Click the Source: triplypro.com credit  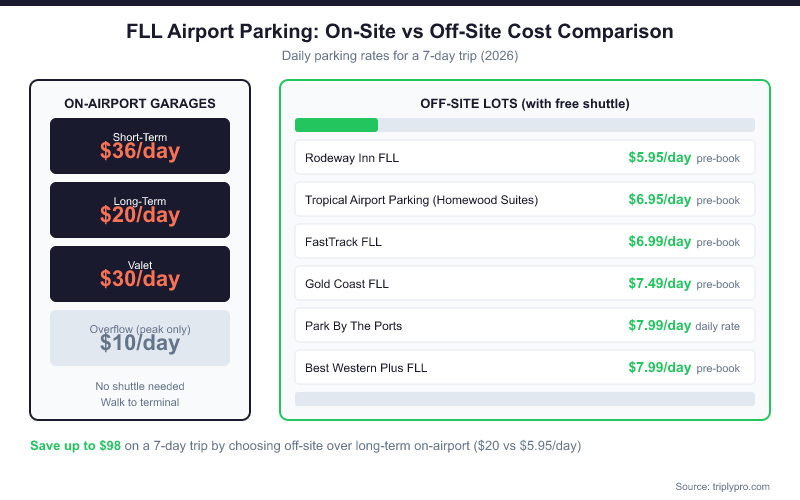[722, 486]
